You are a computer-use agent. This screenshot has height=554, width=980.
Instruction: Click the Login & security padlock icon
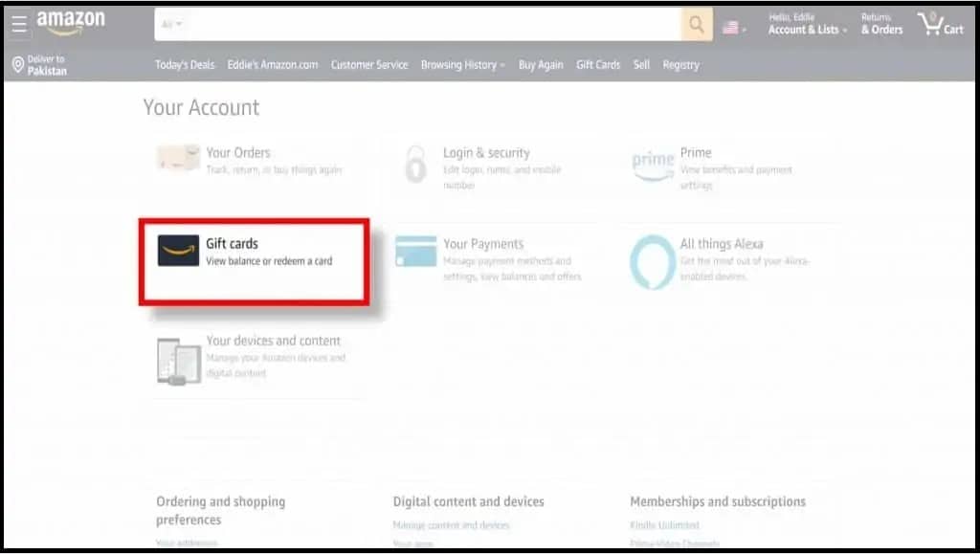click(415, 165)
